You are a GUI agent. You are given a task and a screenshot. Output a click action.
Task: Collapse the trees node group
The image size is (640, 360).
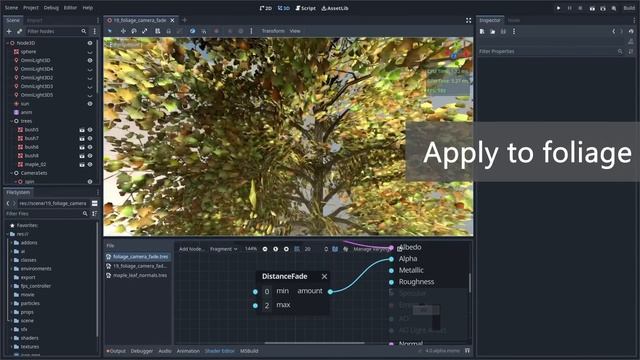pyautogui.click(x=11, y=121)
